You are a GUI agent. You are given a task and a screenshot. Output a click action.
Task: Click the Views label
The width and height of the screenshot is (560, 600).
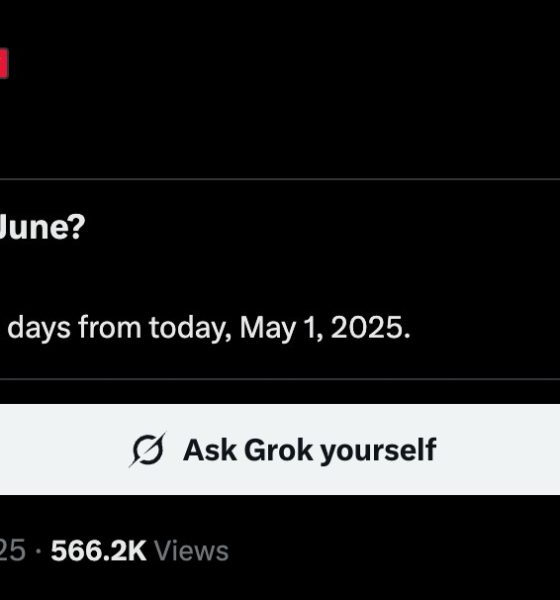(191, 551)
